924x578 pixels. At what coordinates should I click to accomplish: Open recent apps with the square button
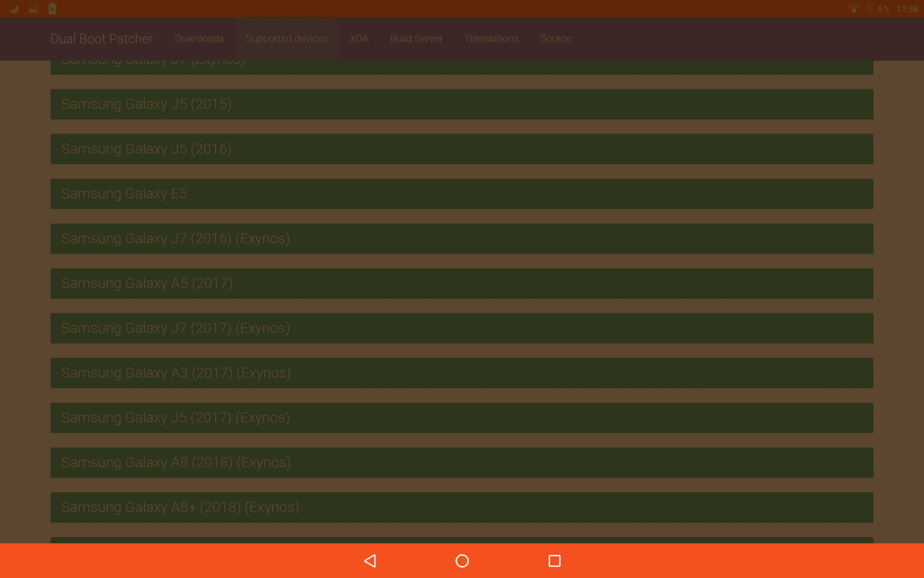[x=554, y=561]
